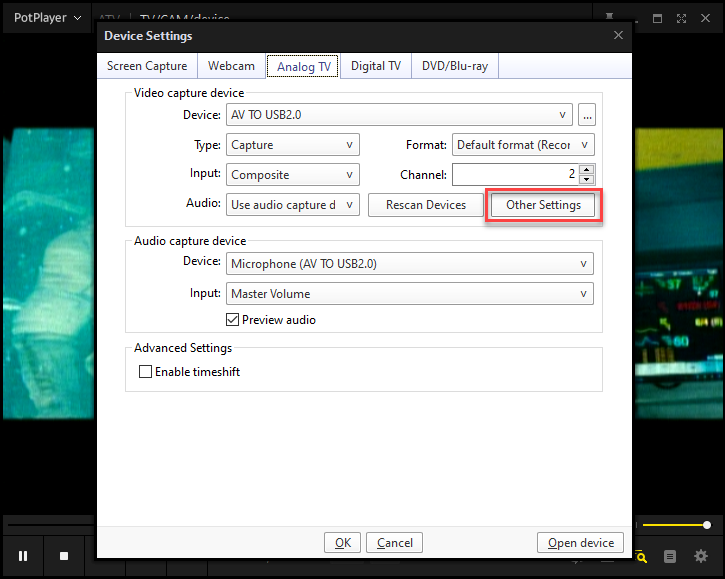
Task: Toggle PotPlayer fullscreen icon in title bar
Action: pyautogui.click(x=681, y=18)
